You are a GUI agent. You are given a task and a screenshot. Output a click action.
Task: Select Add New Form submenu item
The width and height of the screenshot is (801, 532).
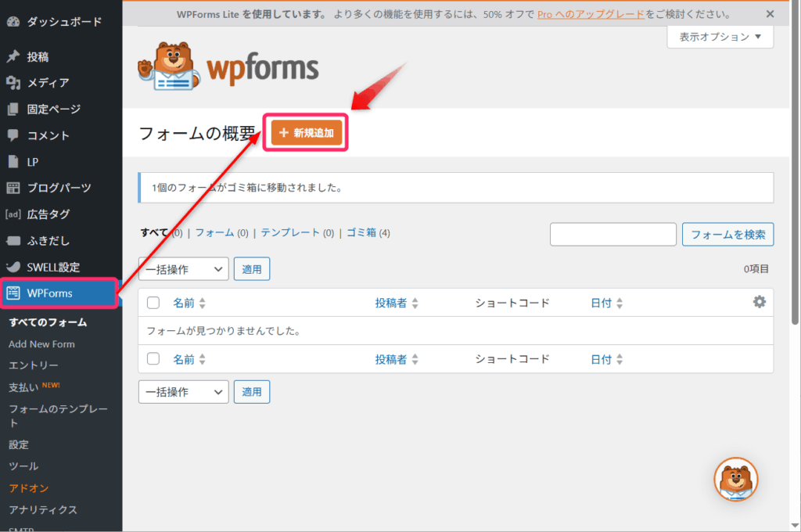tap(42, 344)
